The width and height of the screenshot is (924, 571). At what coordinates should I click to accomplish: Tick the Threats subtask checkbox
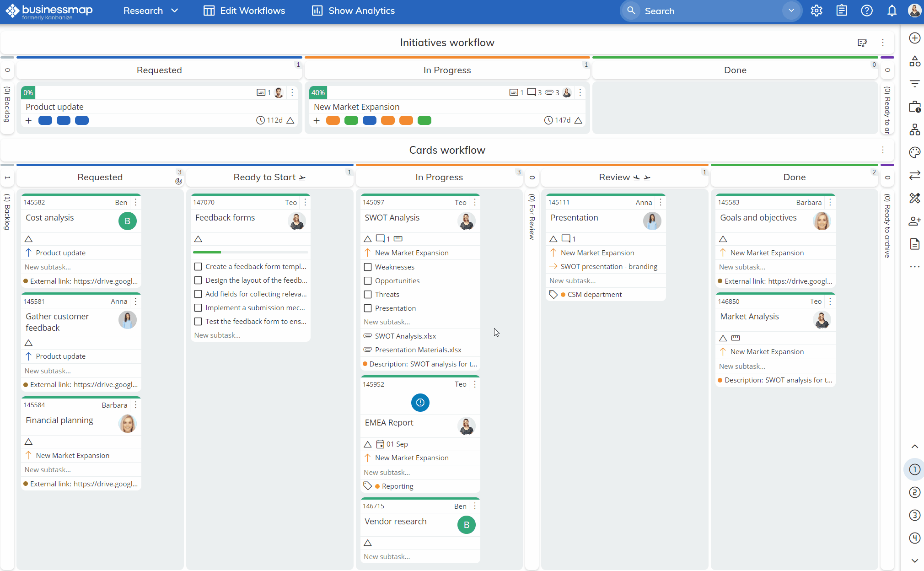368,295
